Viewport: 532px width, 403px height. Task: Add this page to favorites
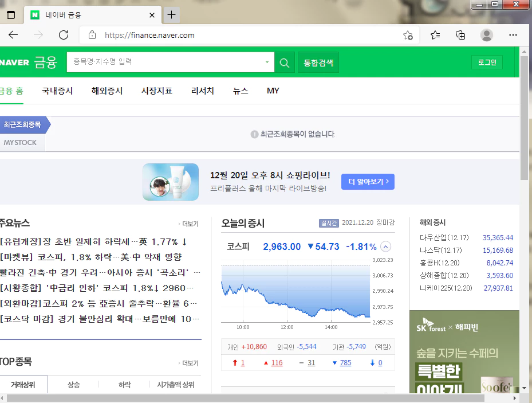408,35
